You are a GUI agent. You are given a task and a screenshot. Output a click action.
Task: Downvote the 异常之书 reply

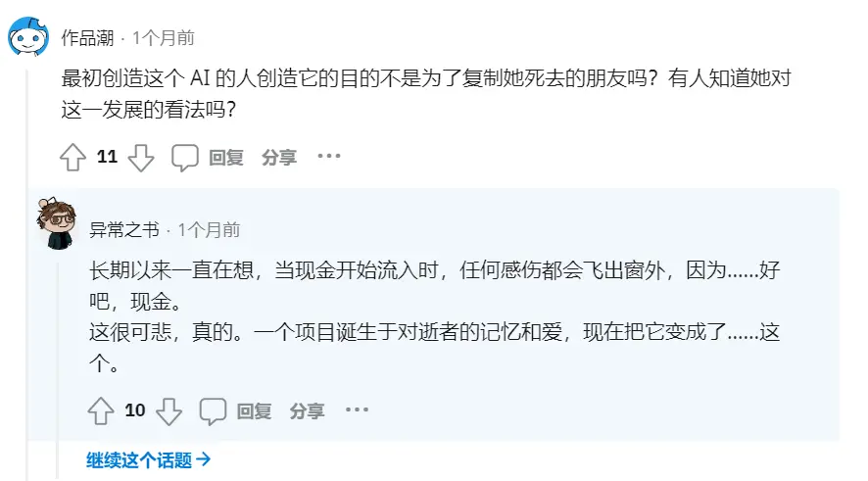[169, 410]
